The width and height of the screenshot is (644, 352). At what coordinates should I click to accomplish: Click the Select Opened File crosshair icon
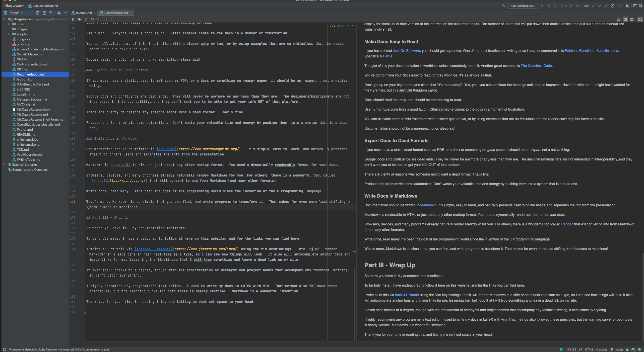(38, 13)
